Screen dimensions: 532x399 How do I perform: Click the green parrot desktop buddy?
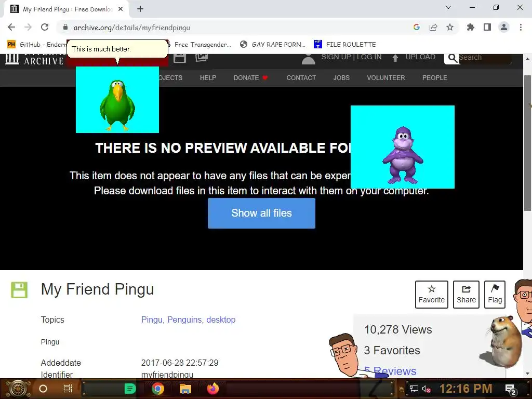(117, 105)
